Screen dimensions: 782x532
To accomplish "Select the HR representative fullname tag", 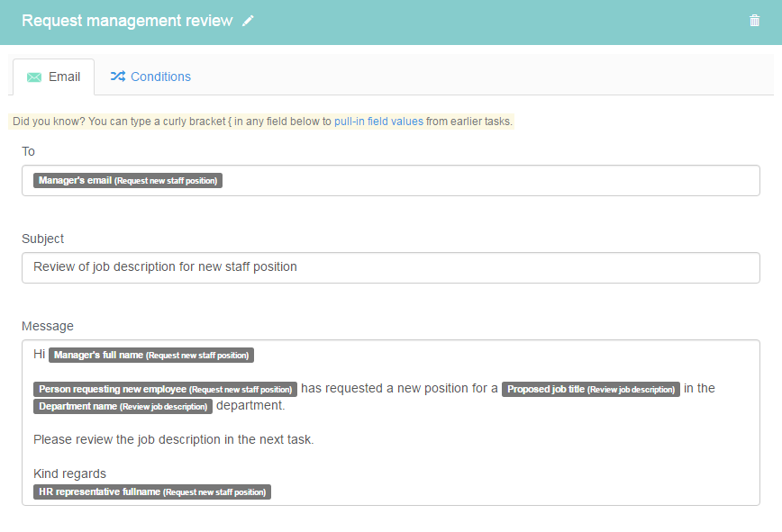I will tap(152, 492).
